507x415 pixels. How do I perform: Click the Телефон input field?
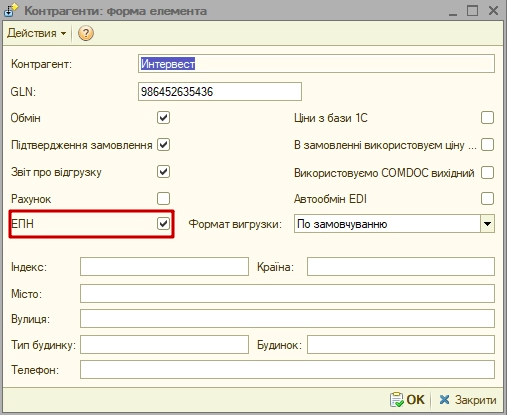coord(287,370)
